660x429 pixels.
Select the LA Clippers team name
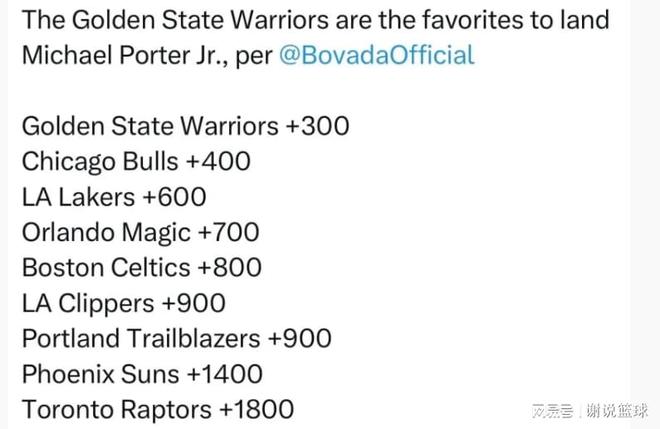pos(88,303)
